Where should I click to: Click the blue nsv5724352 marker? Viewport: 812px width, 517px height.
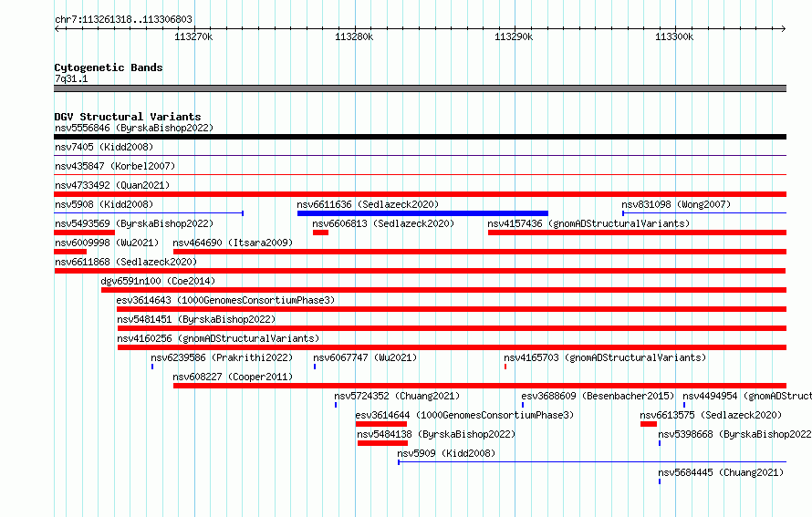336,405
